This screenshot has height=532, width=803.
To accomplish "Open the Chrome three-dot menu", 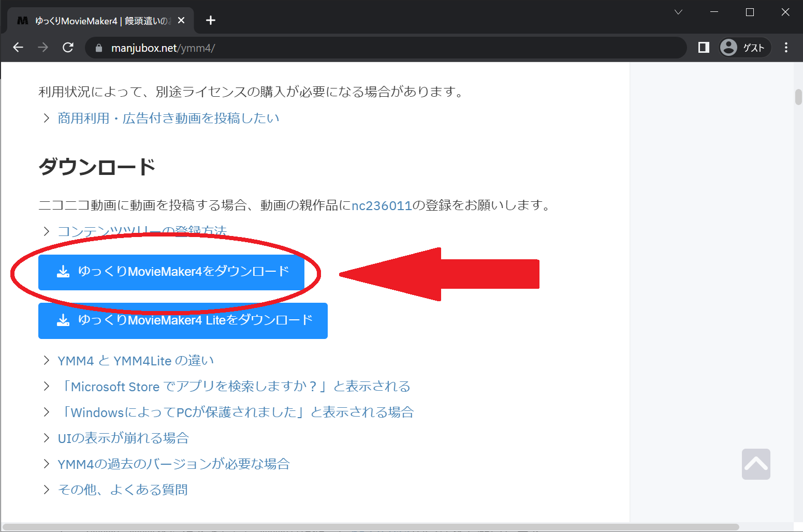I will pos(786,48).
